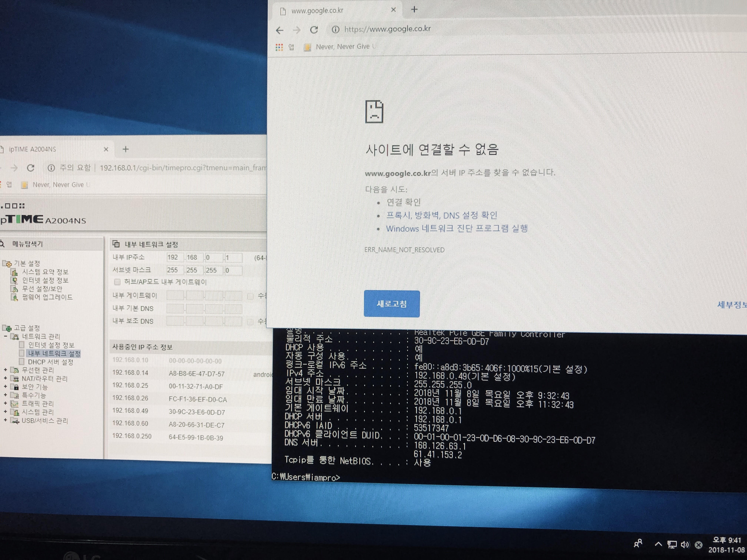The image size is (747, 560).
Task: Click the circled X tray icon
Action: (x=699, y=545)
